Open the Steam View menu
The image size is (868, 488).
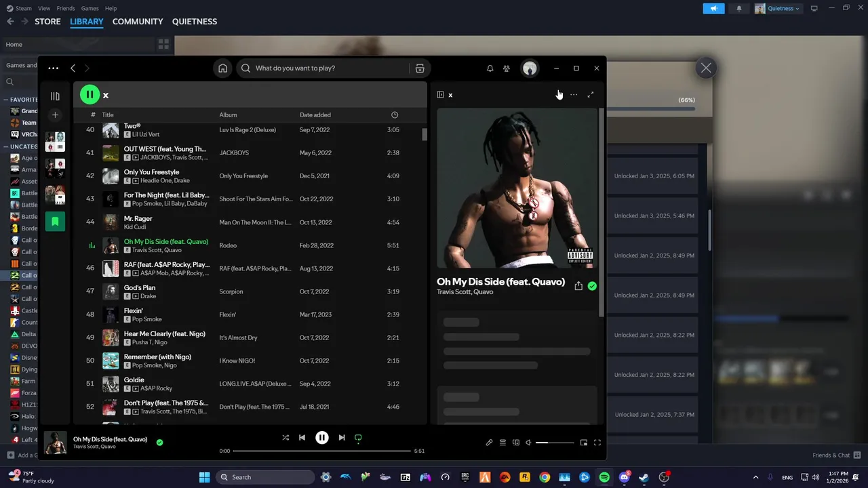point(44,8)
